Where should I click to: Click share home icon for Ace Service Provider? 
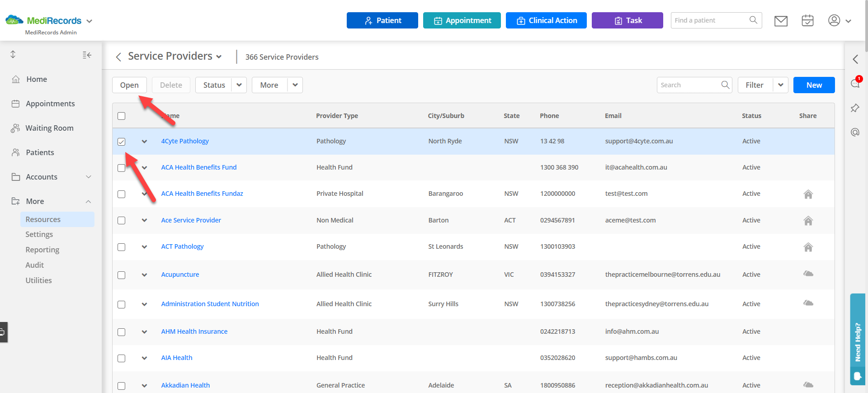click(808, 221)
